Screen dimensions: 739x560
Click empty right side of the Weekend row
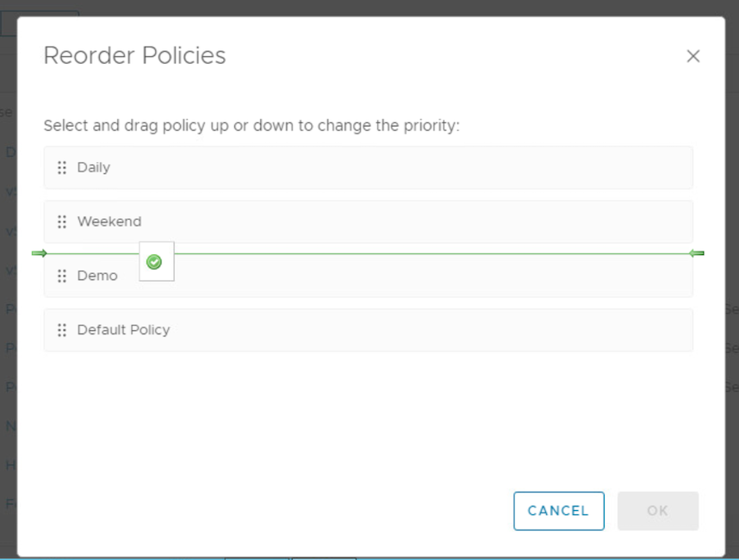point(519,221)
